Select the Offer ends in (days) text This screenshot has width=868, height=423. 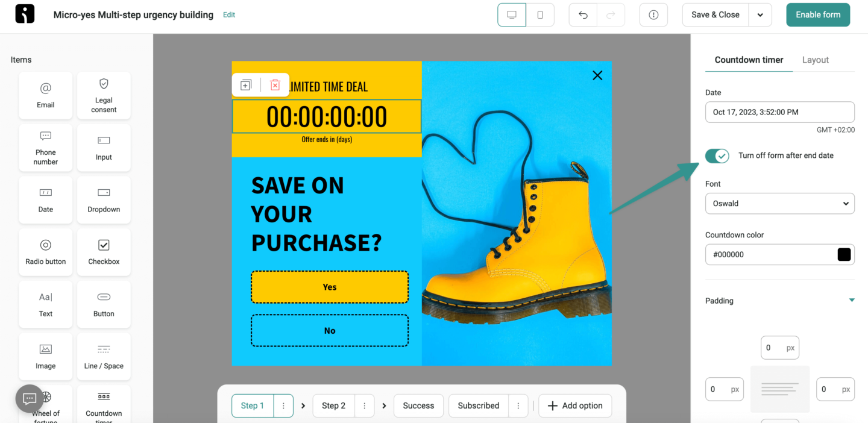click(x=327, y=139)
